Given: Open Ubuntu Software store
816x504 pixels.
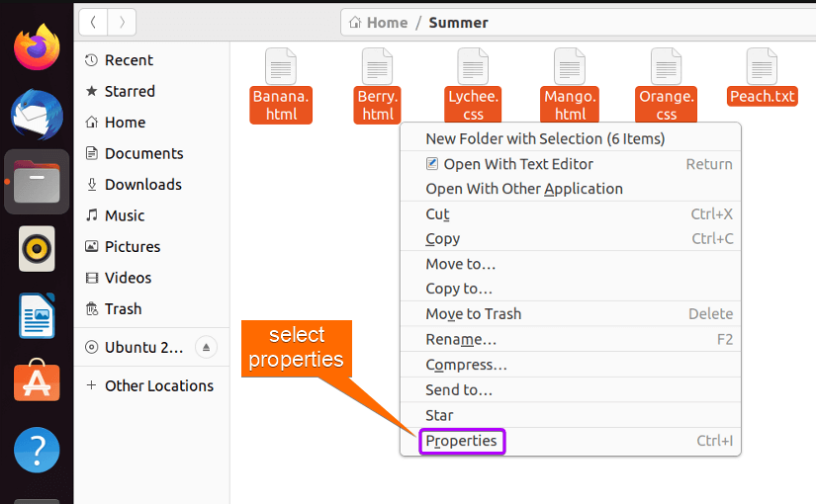Looking at the screenshot, I should point(37,380).
